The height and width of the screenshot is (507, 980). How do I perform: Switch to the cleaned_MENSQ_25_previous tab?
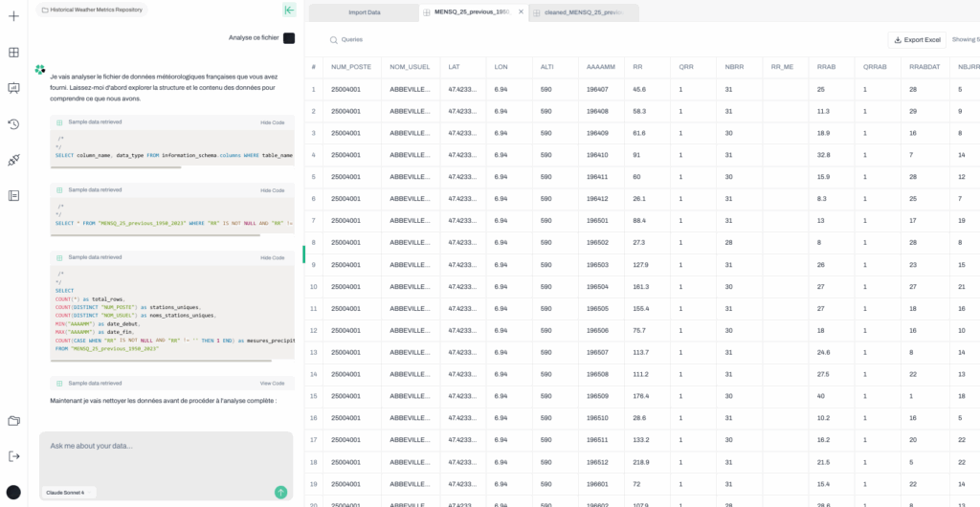pyautogui.click(x=583, y=12)
